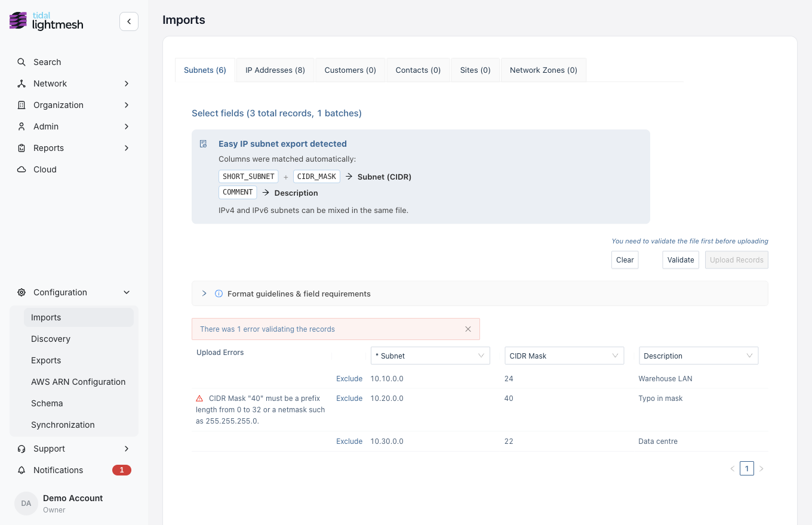Expand the Organization menu chevron

[127, 105]
